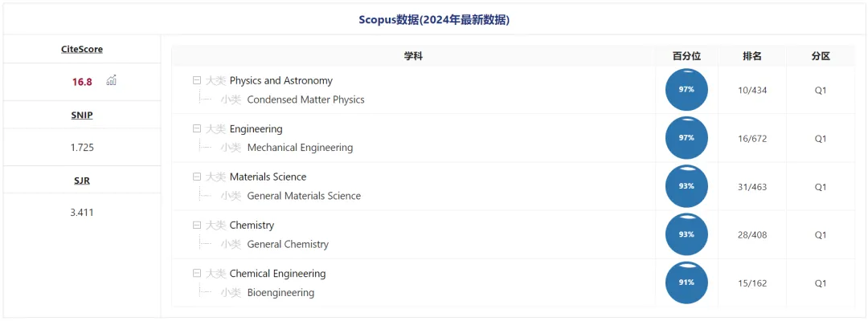The image size is (868, 321).
Task: Click the 91% percentile circle for Bioengineering
Action: (686, 282)
